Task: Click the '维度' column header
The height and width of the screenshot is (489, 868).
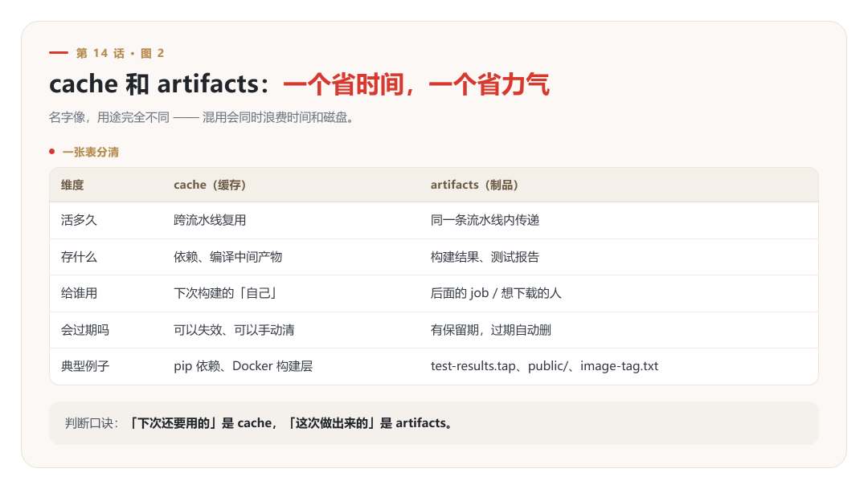Action: 72,185
